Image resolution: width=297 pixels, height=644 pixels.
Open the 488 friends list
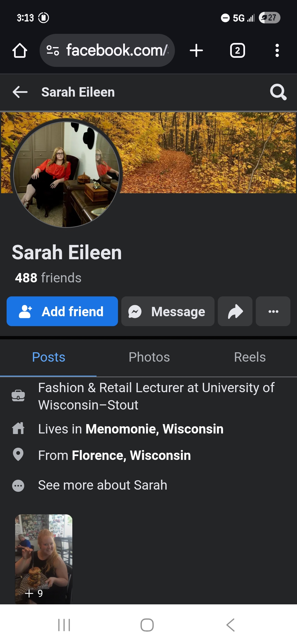coord(48,278)
